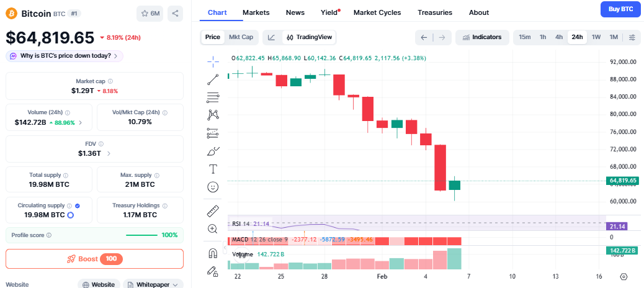Select the brush drawing tool
Viewport: 644px width, 288px height.
pos(213,151)
